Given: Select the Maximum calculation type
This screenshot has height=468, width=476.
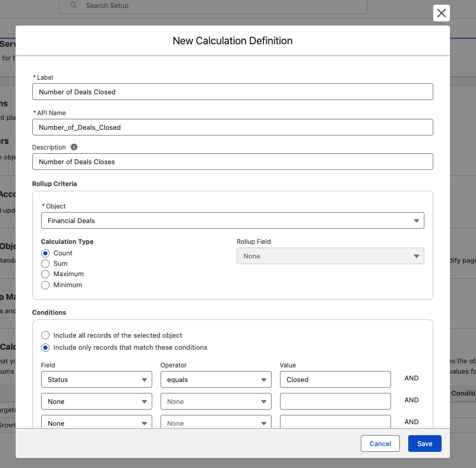Looking at the screenshot, I should point(45,274).
